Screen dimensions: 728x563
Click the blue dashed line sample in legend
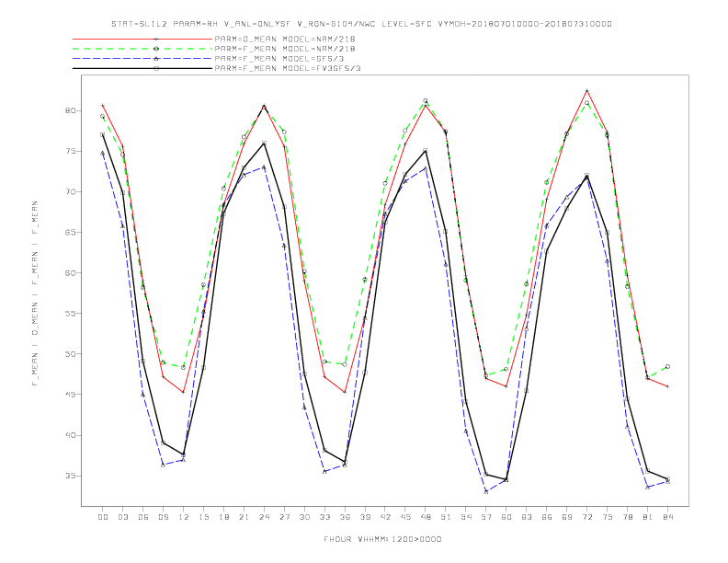tap(142, 59)
